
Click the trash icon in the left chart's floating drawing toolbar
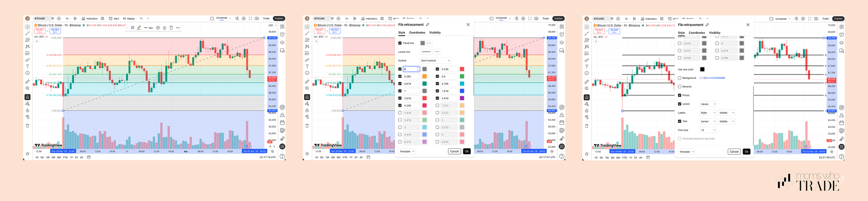point(171,28)
